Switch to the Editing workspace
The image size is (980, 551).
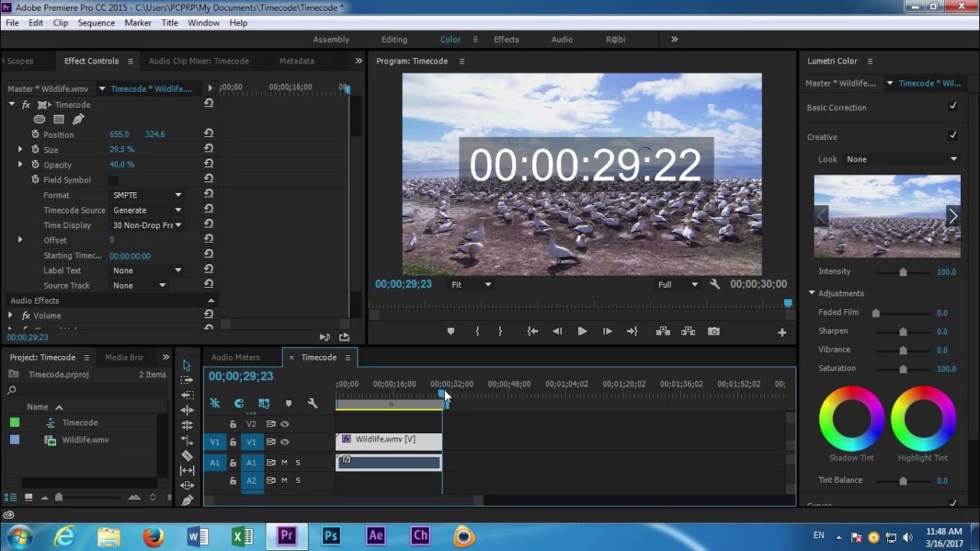coord(394,40)
